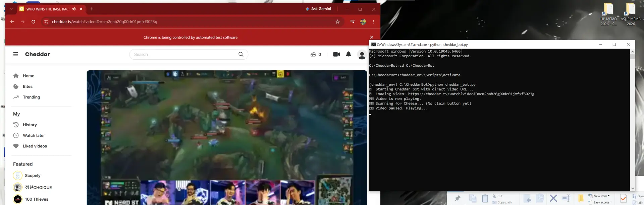Open a new Chrome tab
Image resolution: width=644 pixels, height=205 pixels.
(x=92, y=9)
